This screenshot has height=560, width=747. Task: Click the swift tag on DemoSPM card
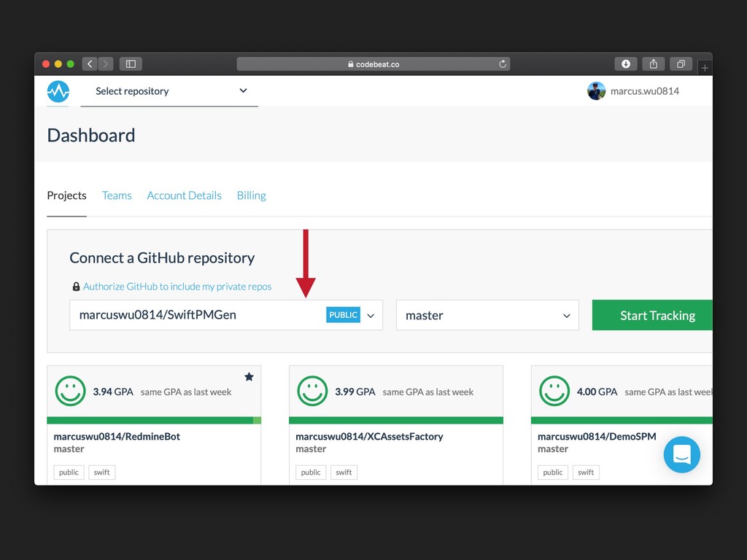586,472
